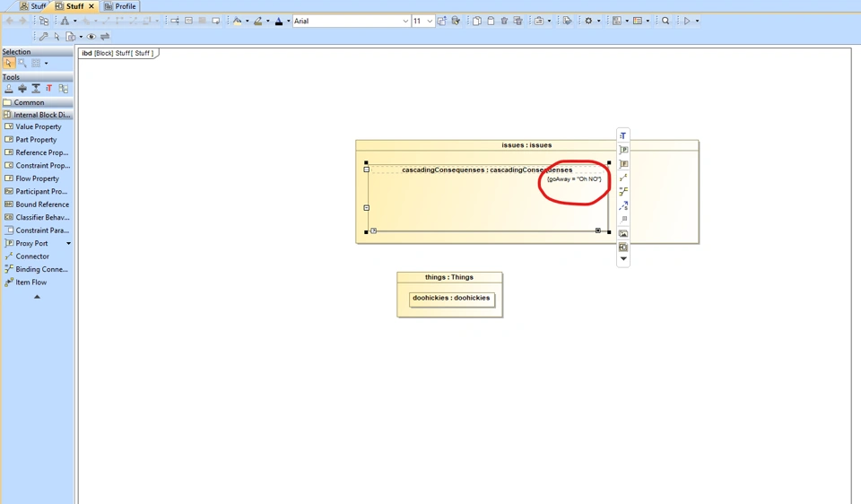Open the font color dropdown arrow
Viewport: 861px width, 504px height.
pyautogui.click(x=289, y=21)
